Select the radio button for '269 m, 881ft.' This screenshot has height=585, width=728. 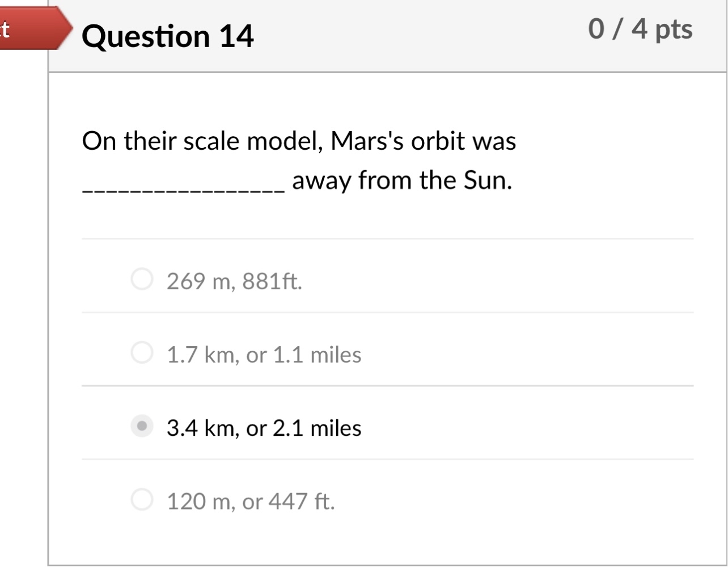click(x=141, y=278)
